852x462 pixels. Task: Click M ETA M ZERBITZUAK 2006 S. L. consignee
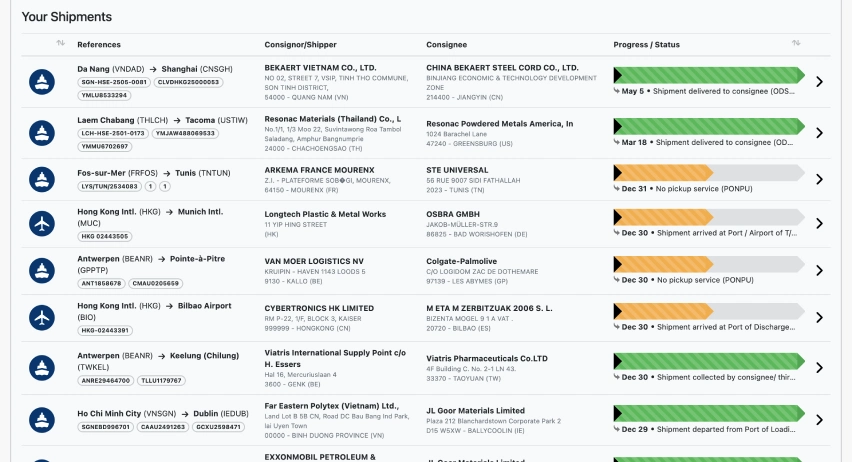pyautogui.click(x=489, y=308)
